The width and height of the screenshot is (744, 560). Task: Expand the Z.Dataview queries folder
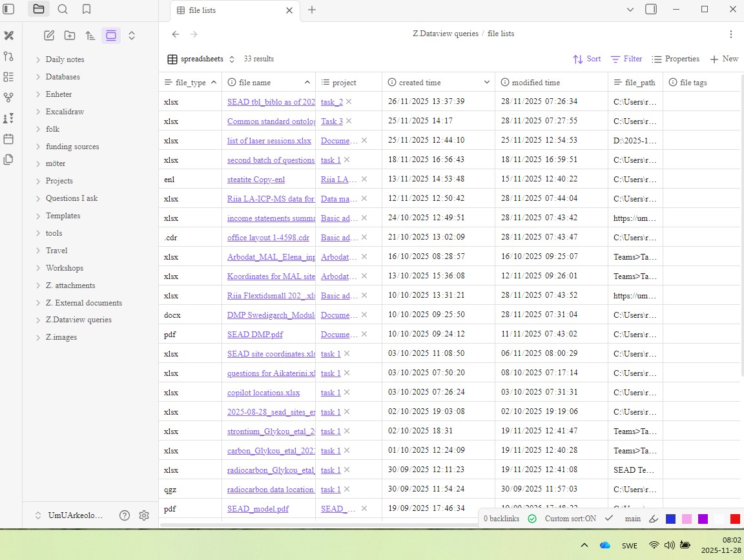78,320
